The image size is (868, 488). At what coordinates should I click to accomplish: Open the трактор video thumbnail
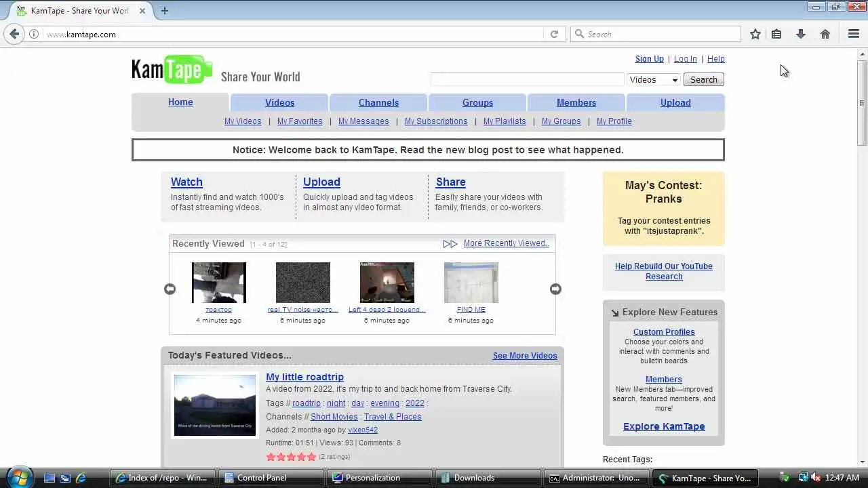point(218,283)
